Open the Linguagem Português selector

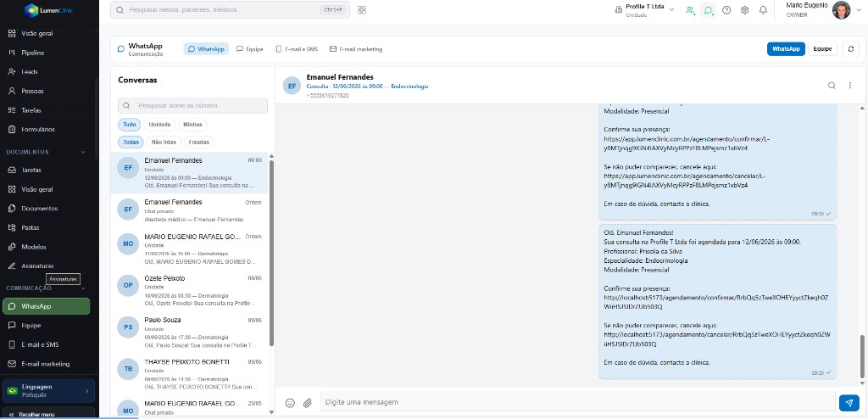pos(48,391)
